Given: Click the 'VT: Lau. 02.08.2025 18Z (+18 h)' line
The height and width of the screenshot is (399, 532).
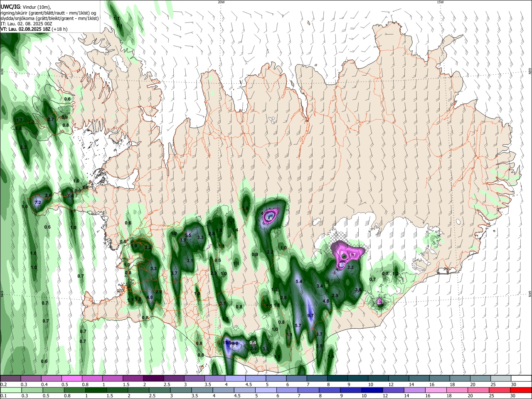Looking at the screenshot, I should tap(34, 30).
